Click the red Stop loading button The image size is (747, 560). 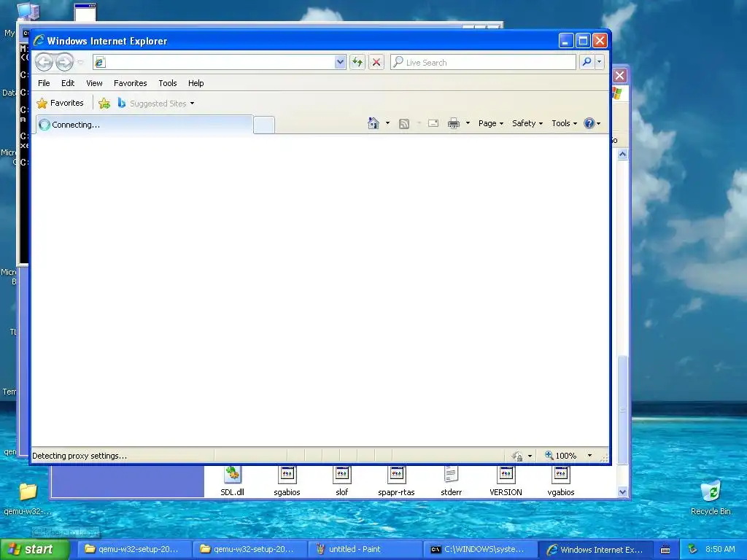[376, 62]
